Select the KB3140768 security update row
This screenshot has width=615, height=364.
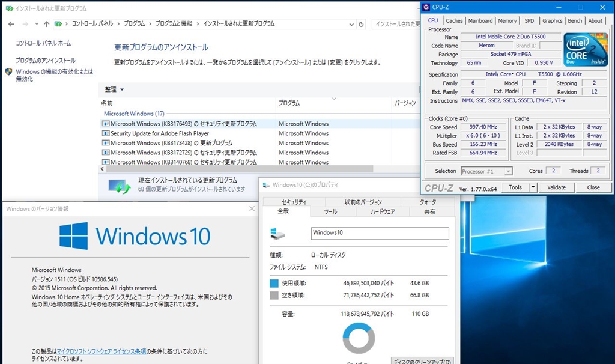259,162
